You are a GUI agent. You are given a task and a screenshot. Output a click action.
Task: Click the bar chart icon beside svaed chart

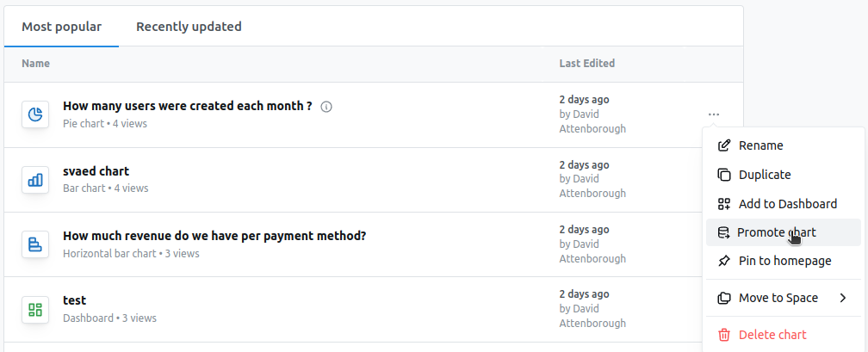[x=35, y=180]
